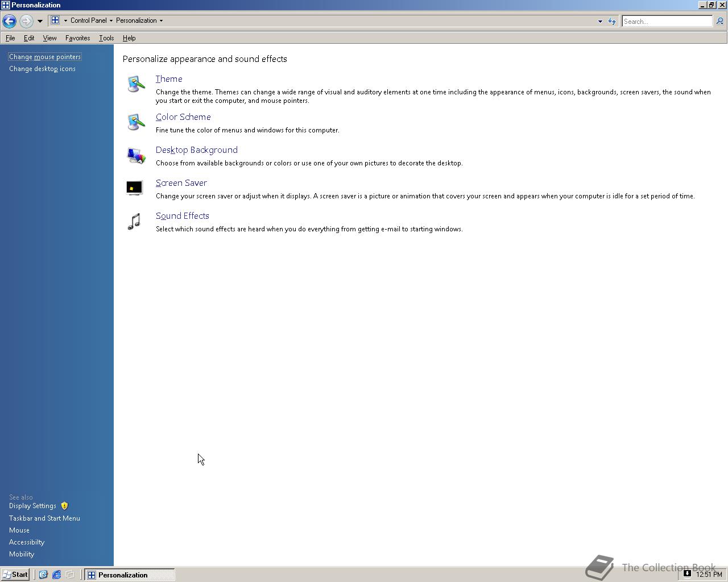Click the Theme icon

click(x=135, y=84)
